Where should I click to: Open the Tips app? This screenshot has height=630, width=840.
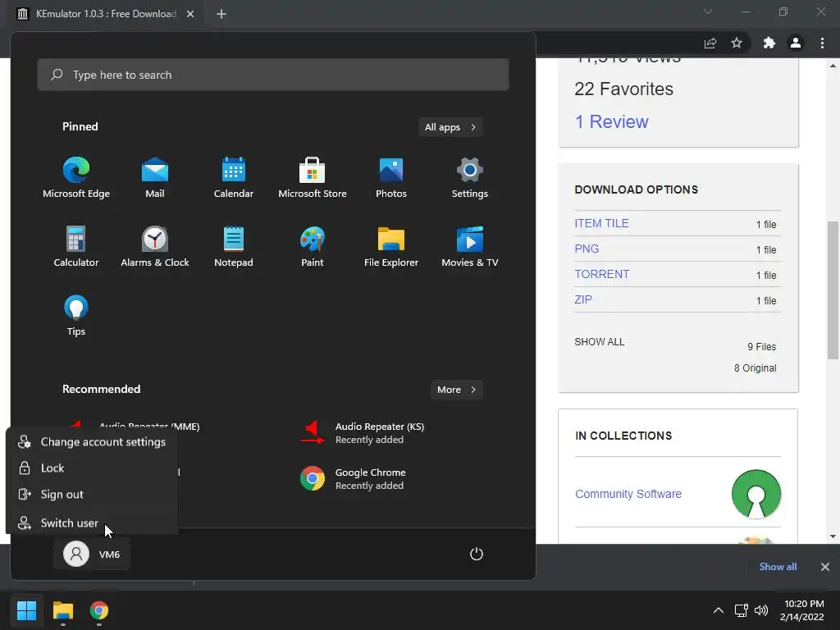point(76,316)
